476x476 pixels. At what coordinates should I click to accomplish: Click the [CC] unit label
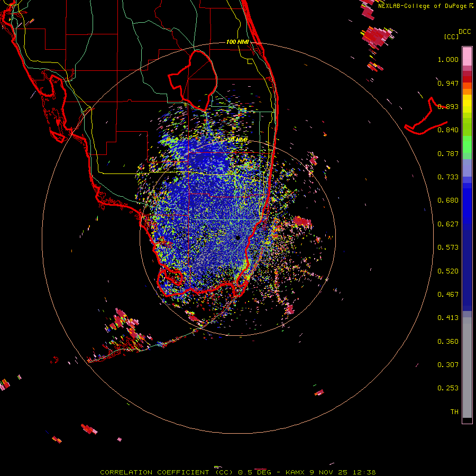pos(451,36)
